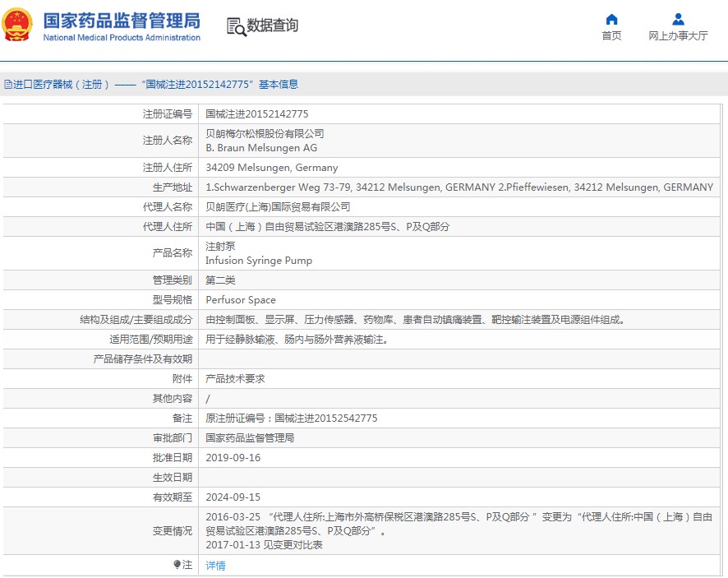
Task: Click the 其他内容 label
Action: [173, 399]
